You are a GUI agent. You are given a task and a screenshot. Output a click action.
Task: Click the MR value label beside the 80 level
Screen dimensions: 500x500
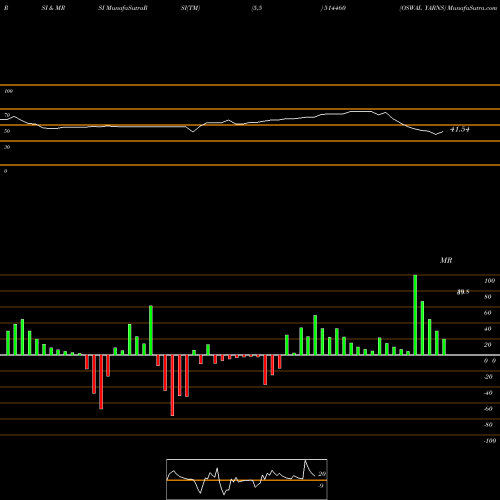click(x=463, y=292)
